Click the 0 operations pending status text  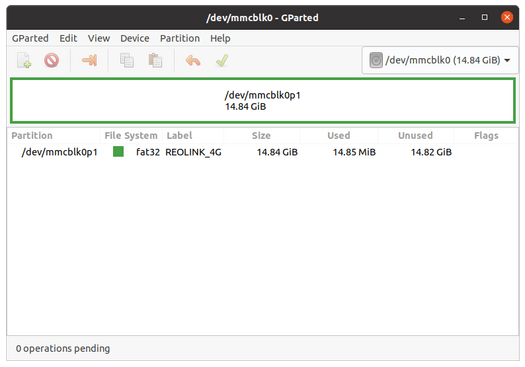pyautogui.click(x=63, y=349)
